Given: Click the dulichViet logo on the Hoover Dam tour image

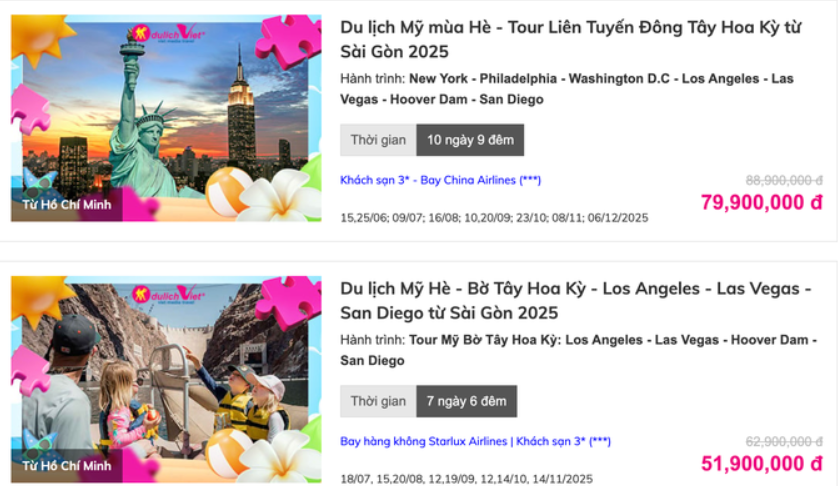Looking at the screenshot, I should (168, 295).
